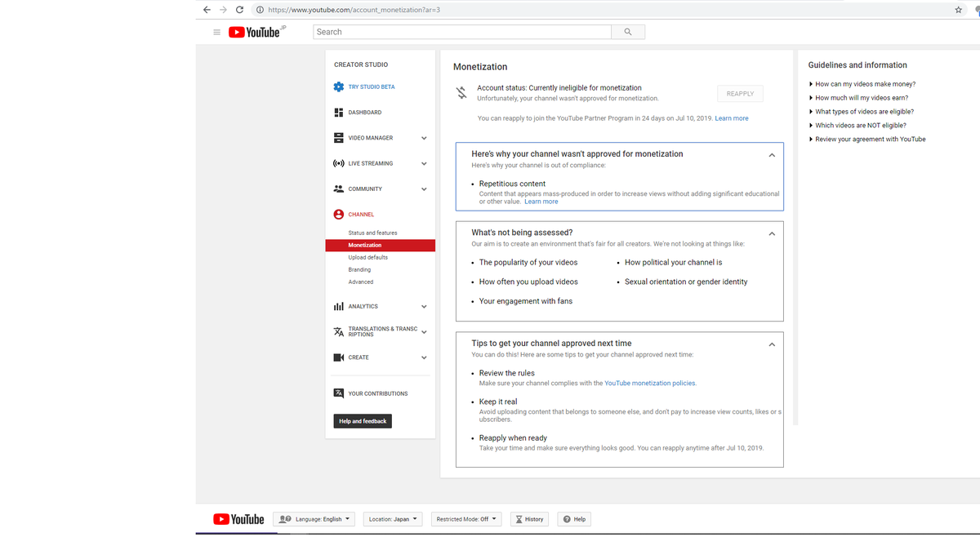Open the Language: English dropdown
This screenshot has height=537, width=980.
(314, 519)
